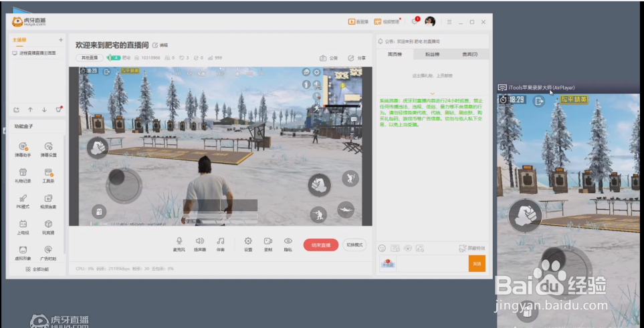Open the 弹幕助手 tool

[23, 150]
